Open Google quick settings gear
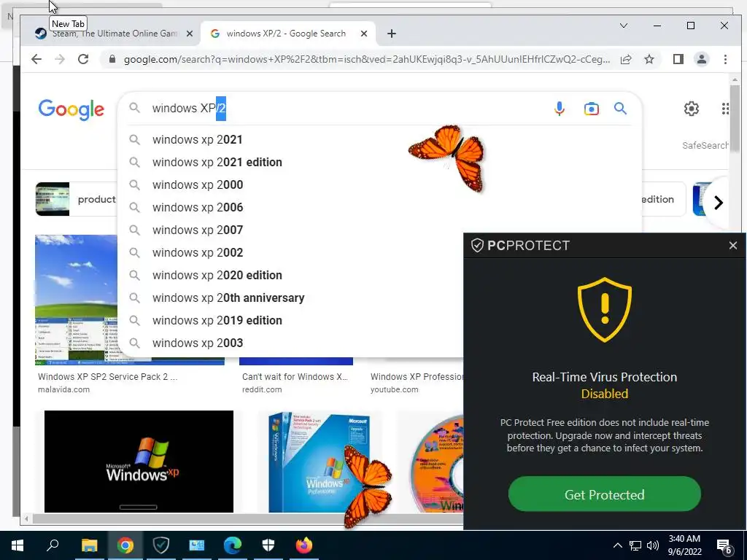 tap(692, 109)
